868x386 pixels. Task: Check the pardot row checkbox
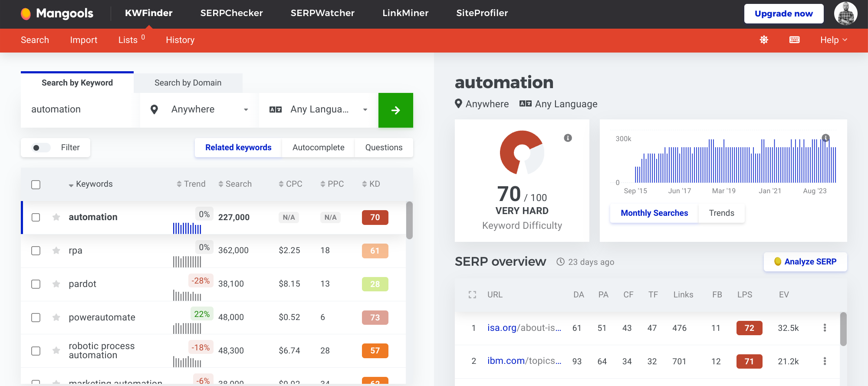36,284
